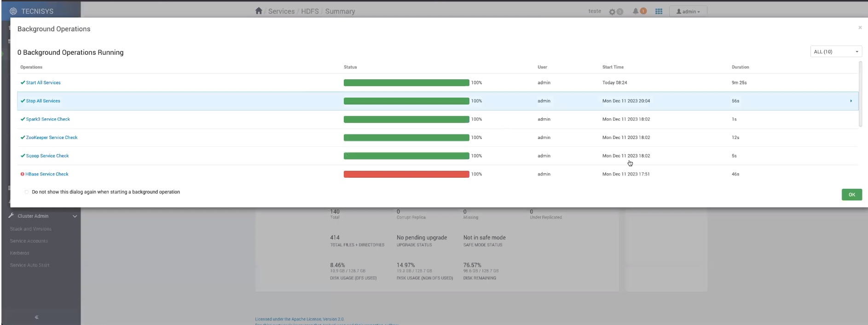Click the '46s' duration value
This screenshot has width=868, height=325.
point(735,174)
